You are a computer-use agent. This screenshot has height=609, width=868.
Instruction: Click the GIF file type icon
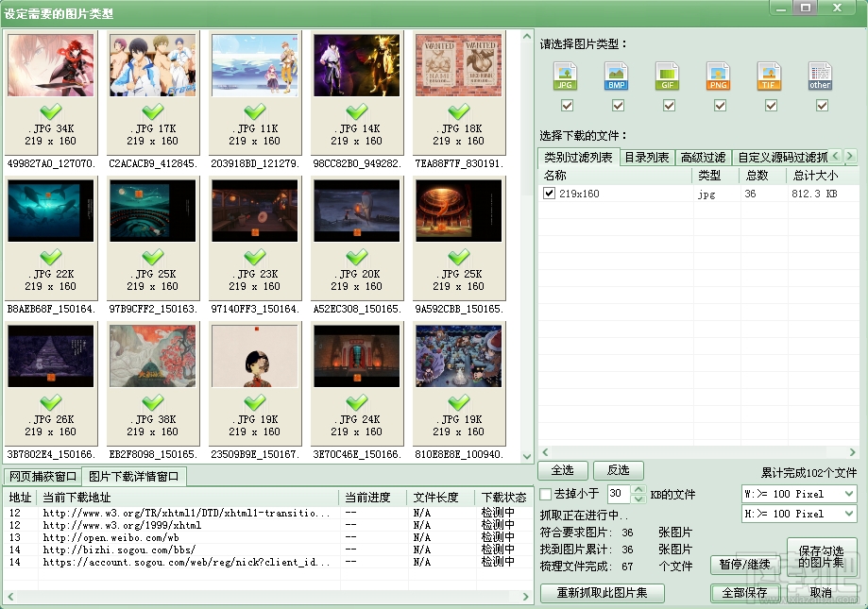pos(667,76)
